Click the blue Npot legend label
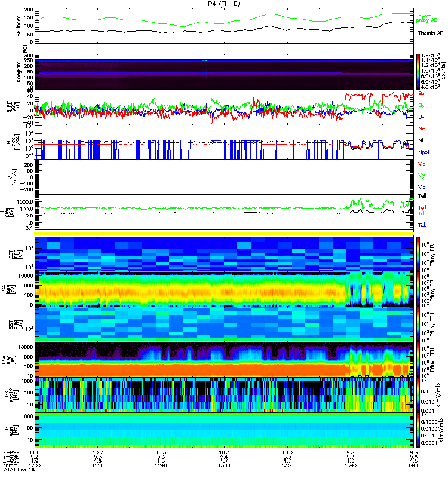 point(424,152)
